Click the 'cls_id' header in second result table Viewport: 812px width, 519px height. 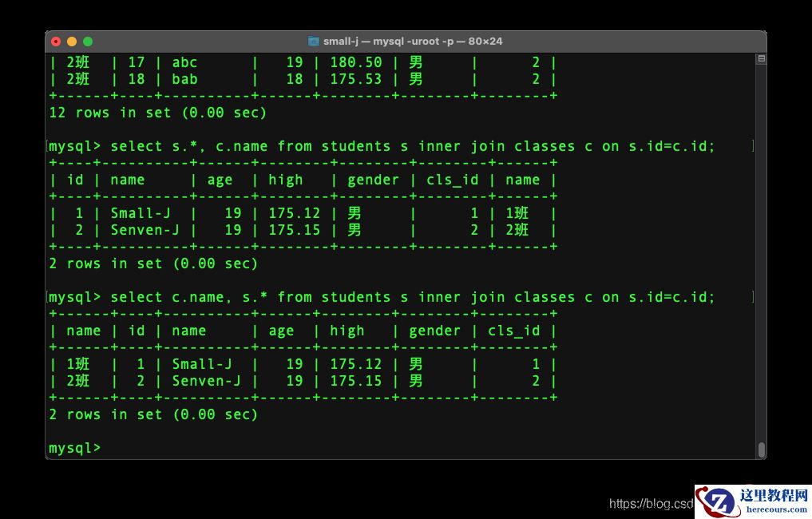click(x=513, y=331)
